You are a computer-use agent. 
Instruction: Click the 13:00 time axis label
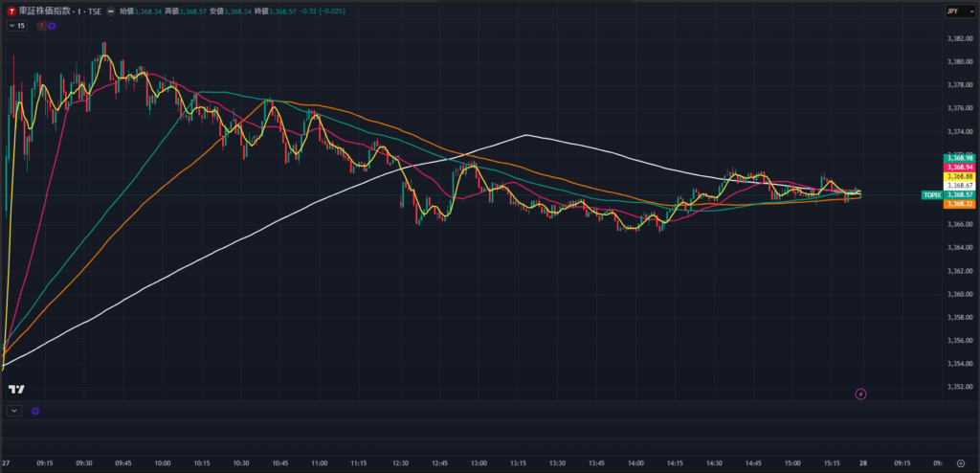point(479,462)
